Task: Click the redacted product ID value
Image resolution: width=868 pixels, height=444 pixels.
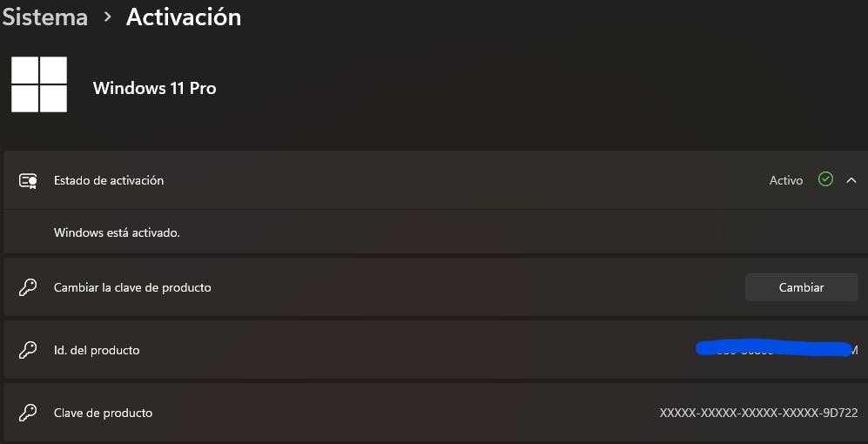Action: click(774, 349)
